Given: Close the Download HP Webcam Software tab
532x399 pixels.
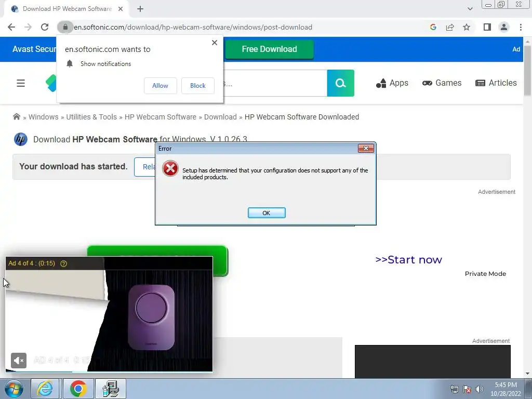Looking at the screenshot, I should click(121, 9).
